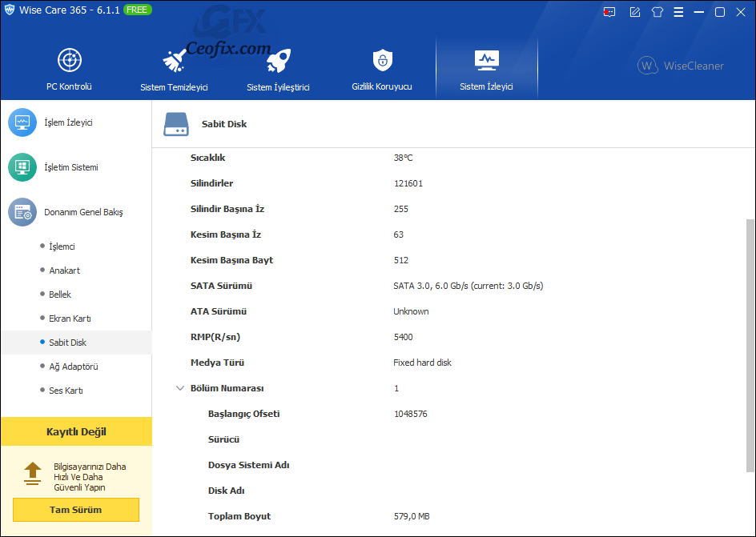Click the Başlangıç Ofseti value 1048576
This screenshot has width=756, height=537.
[x=410, y=415]
